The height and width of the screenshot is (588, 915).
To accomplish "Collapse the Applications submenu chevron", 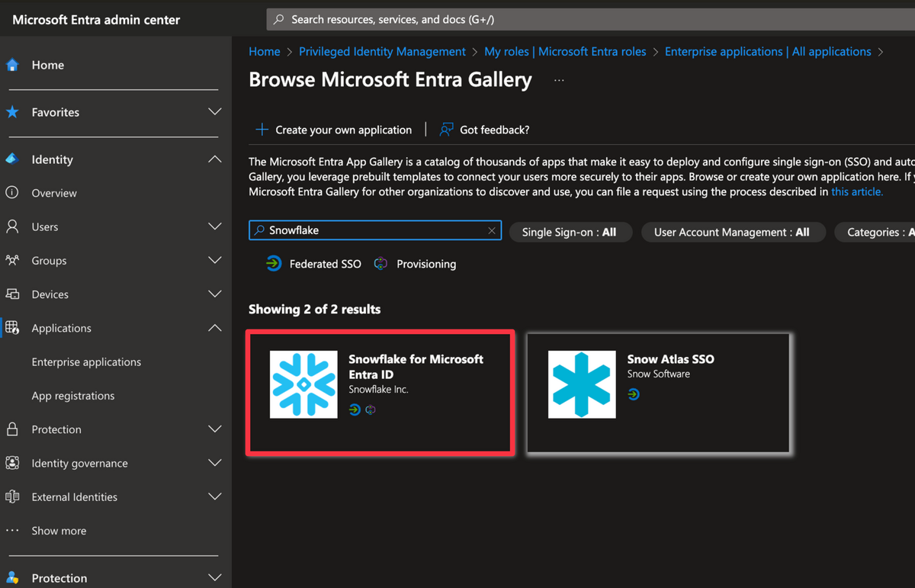I will [x=215, y=328].
